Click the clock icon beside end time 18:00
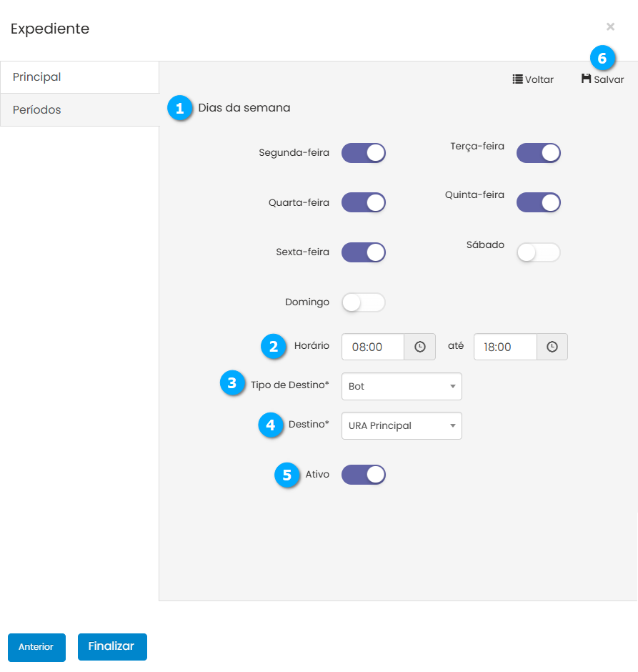638x672 pixels. tap(552, 347)
